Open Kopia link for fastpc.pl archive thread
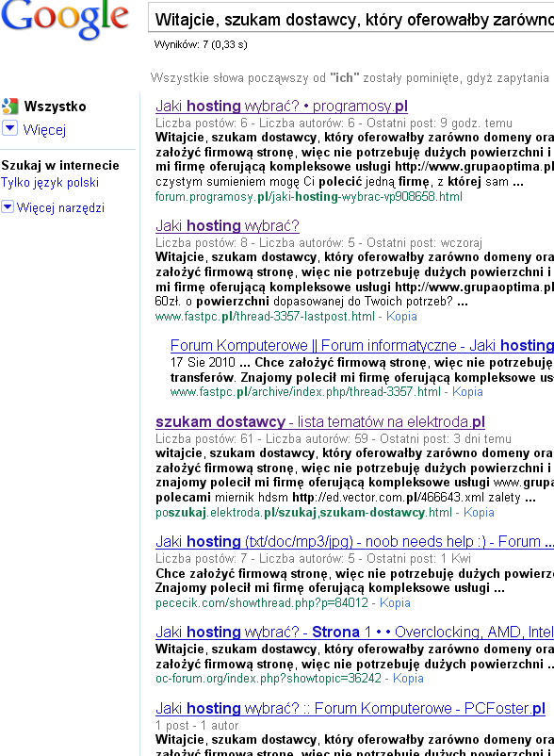This screenshot has width=554, height=756. tap(467, 391)
